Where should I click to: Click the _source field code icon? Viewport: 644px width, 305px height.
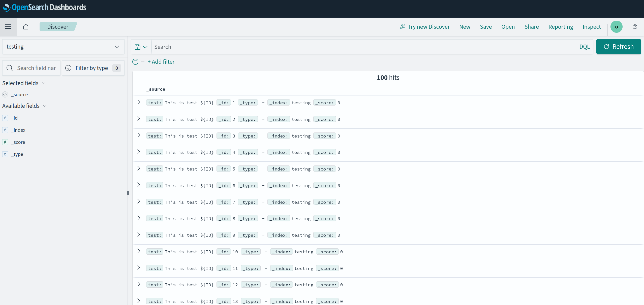5,94
